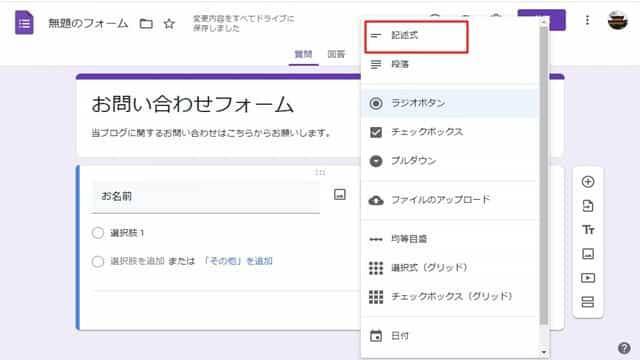This screenshot has width=640, height=360.
Task: Click the image icon beside お名前 field
Action: coord(340,195)
